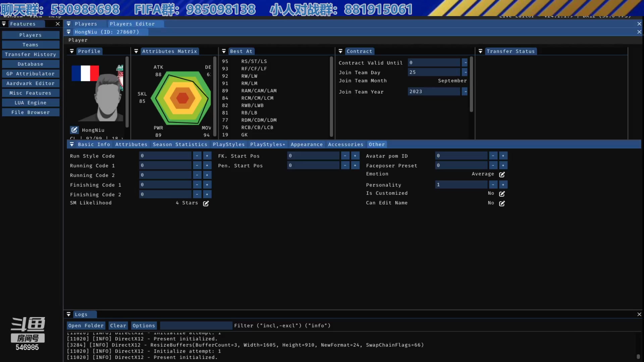
Task: Collapse the Attributes Matrix section
Action: [136, 51]
